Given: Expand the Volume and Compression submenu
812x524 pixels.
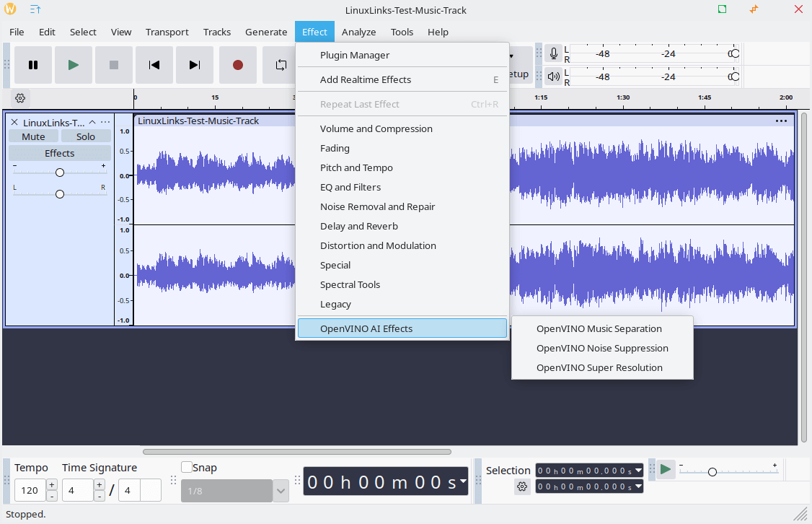Looking at the screenshot, I should pyautogui.click(x=402, y=128).
